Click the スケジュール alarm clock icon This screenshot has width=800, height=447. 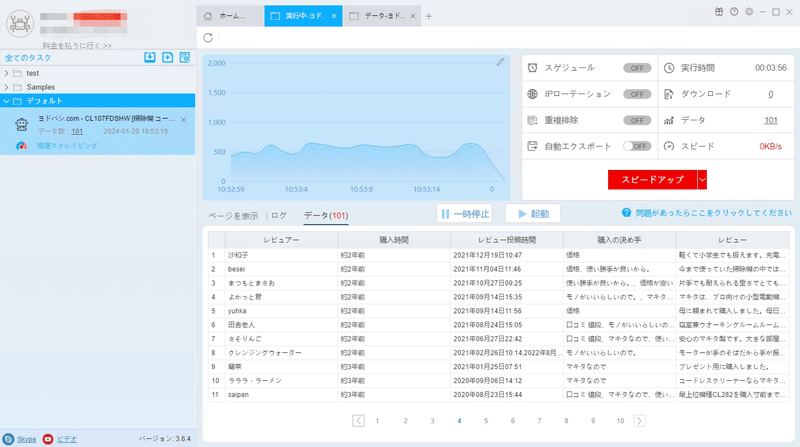(532, 68)
